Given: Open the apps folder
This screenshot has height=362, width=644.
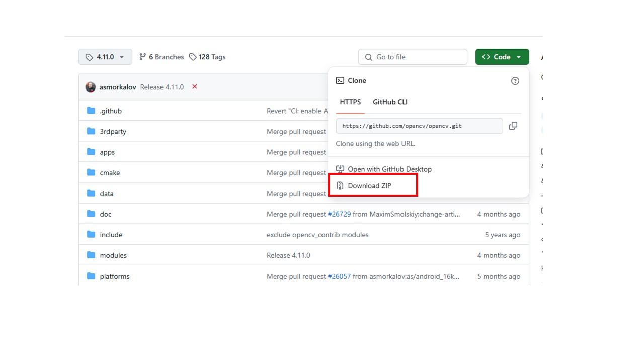Looking at the screenshot, I should point(107,152).
